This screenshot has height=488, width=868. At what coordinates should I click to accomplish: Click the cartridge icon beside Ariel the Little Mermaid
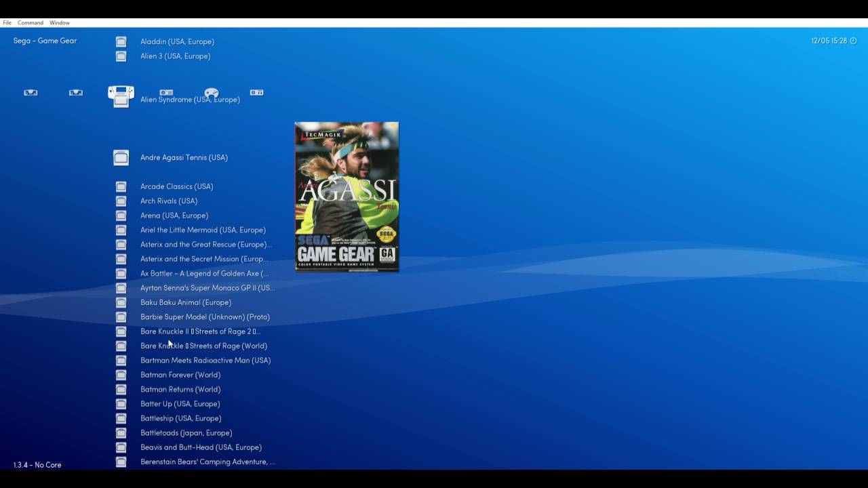pyautogui.click(x=121, y=230)
